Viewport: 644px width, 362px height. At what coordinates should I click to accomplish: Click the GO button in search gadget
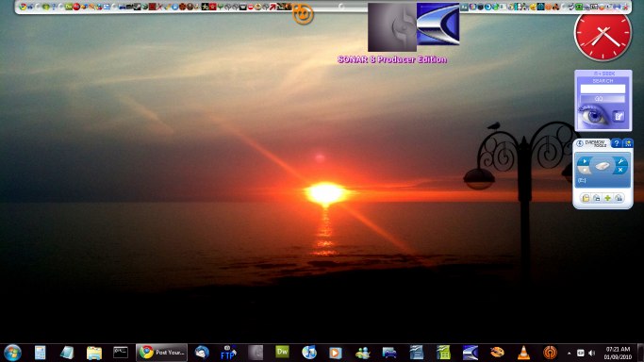click(603, 99)
